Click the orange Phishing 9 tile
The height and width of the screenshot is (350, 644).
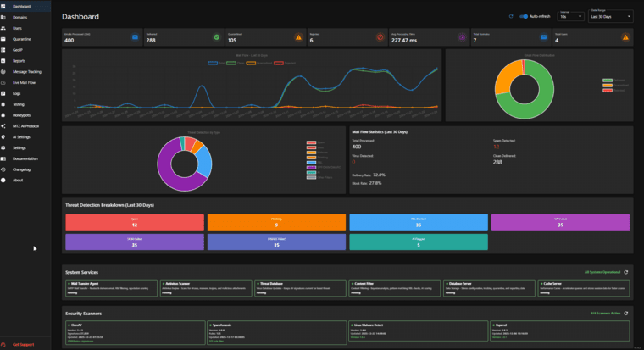[x=276, y=222]
